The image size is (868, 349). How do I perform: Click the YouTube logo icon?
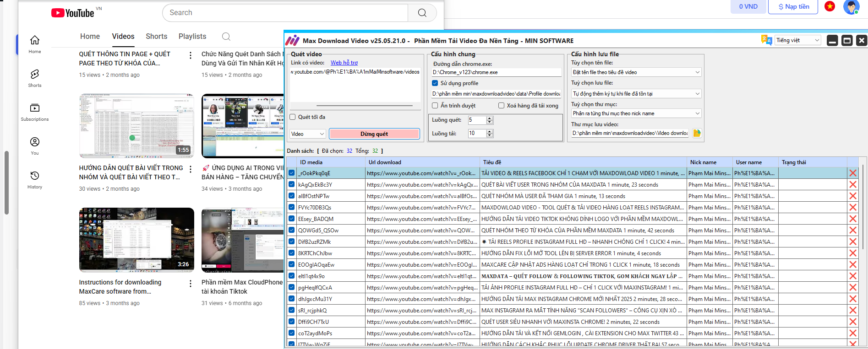click(58, 13)
